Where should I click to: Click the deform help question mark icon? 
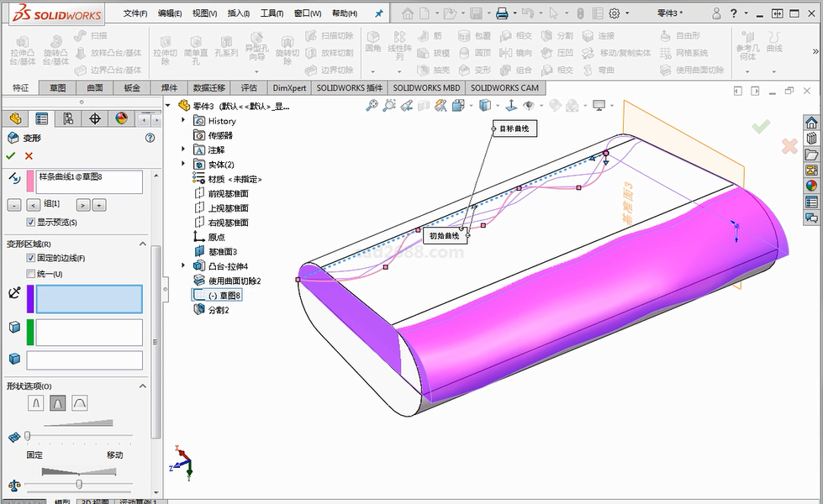pos(150,138)
